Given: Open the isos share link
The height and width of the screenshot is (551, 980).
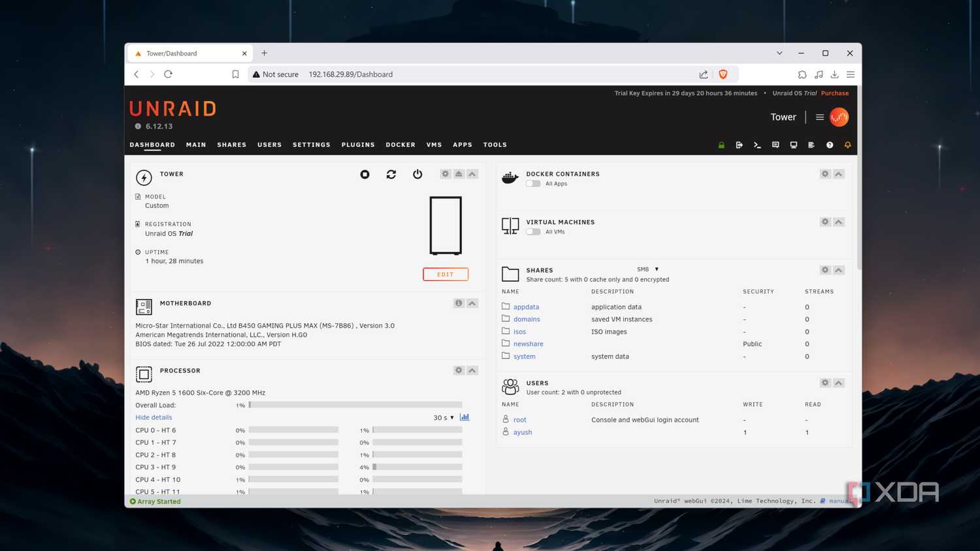Looking at the screenshot, I should (x=519, y=332).
